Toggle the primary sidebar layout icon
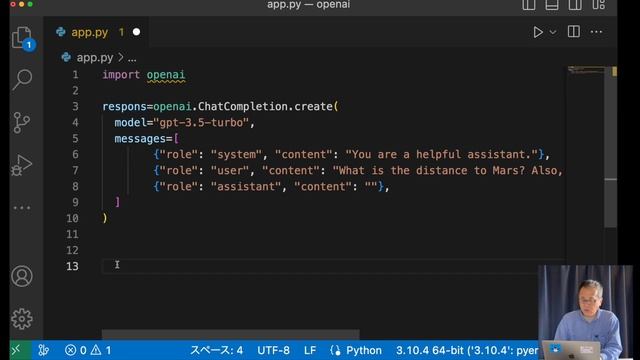640x360 pixels. [529, 5]
